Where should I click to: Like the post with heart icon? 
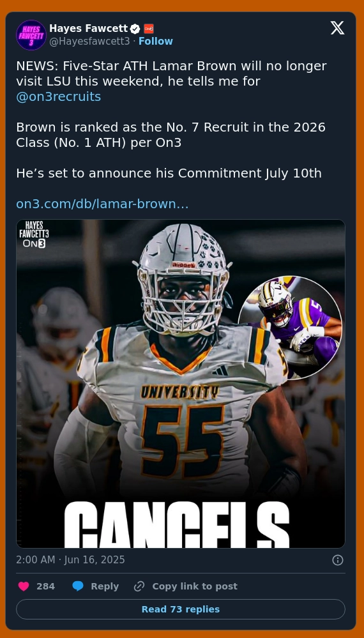[24, 586]
